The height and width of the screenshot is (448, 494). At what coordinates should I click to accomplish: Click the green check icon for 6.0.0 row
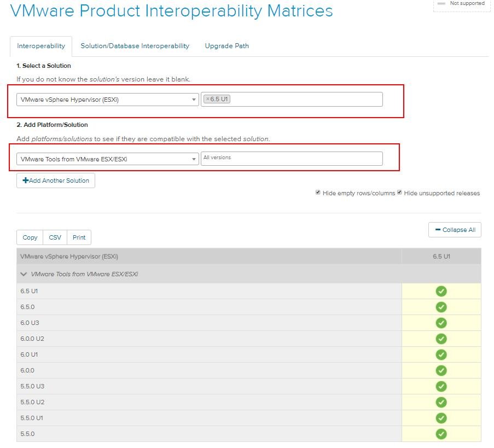441,370
